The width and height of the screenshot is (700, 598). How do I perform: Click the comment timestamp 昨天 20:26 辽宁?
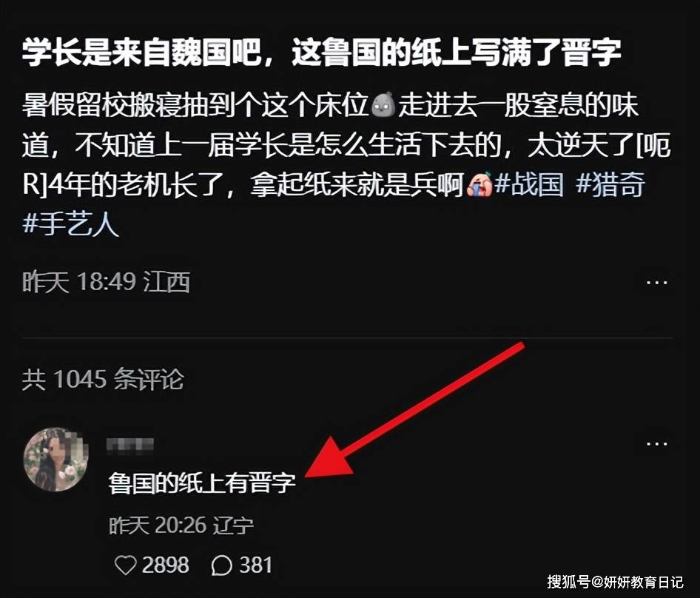[181, 525]
